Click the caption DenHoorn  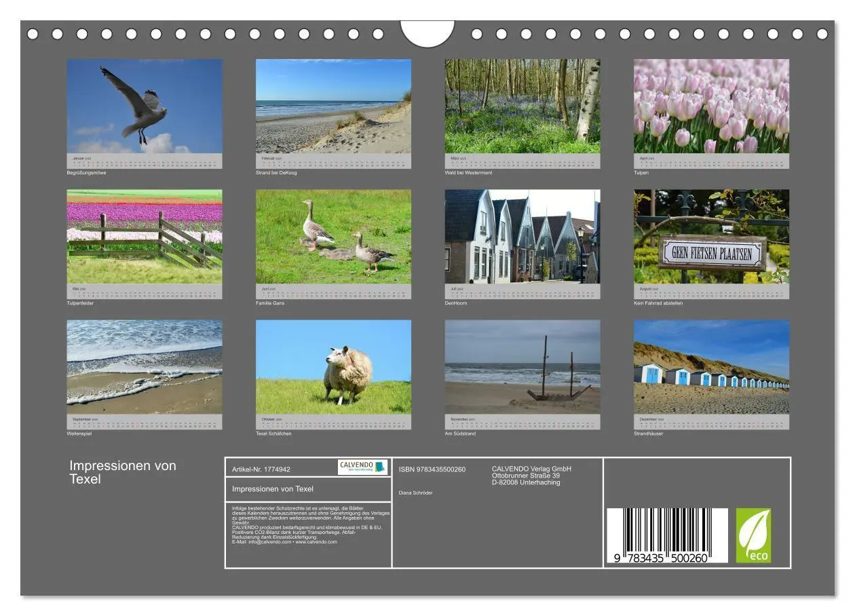456,303
